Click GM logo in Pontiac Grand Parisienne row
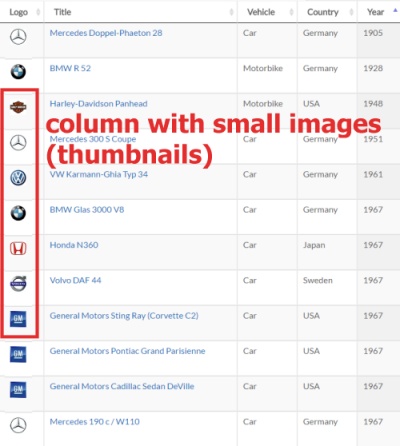This screenshot has width=400, height=446. tap(18, 354)
